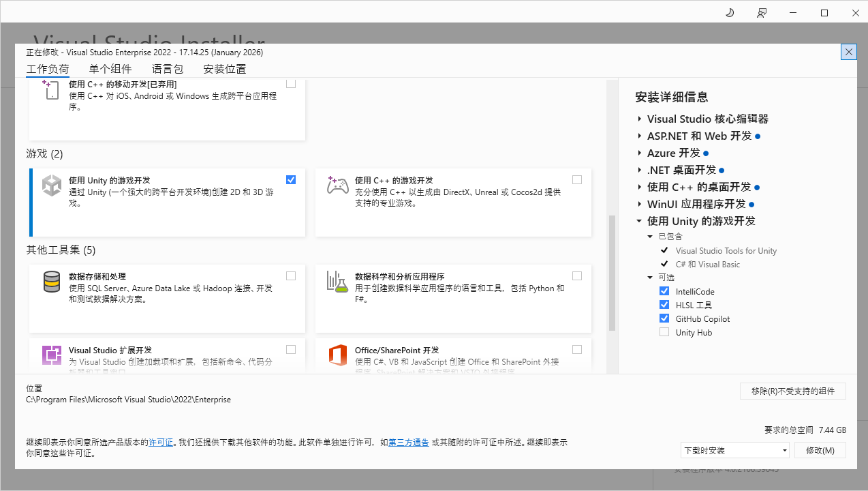Open the 第三方通告 link
Viewport: 868px width, 491px height.
pos(409,443)
